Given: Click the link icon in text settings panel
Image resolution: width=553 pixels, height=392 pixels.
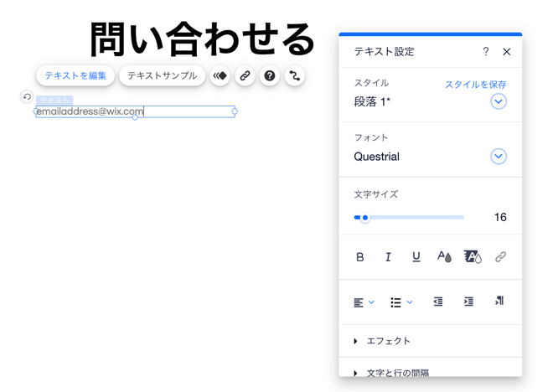Looking at the screenshot, I should [x=500, y=257].
